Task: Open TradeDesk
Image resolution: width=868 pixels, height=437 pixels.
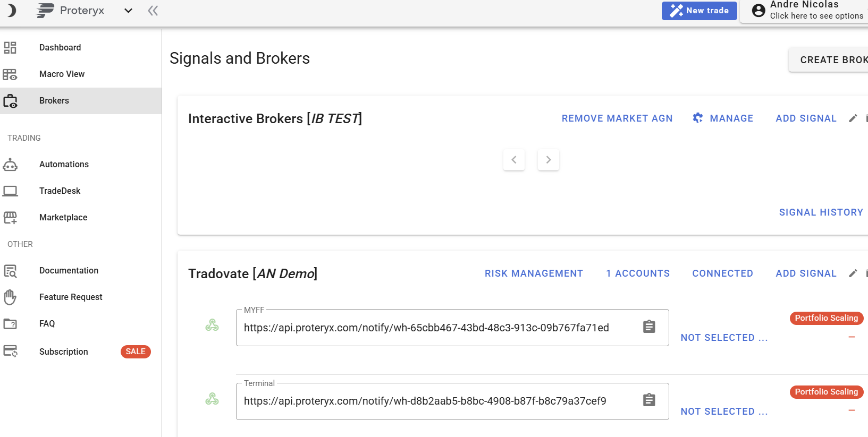Action: click(x=60, y=191)
